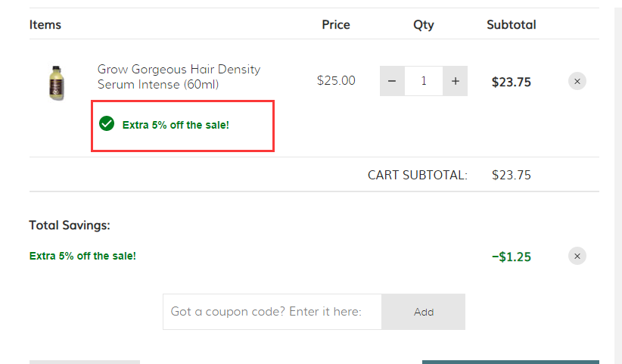Remove the Hair Density Serum from cart
622x364 pixels.
tap(577, 81)
